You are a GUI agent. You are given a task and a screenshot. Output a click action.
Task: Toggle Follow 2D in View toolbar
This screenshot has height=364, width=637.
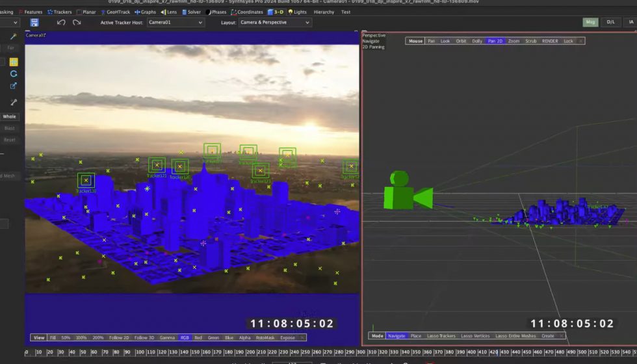tap(119, 337)
